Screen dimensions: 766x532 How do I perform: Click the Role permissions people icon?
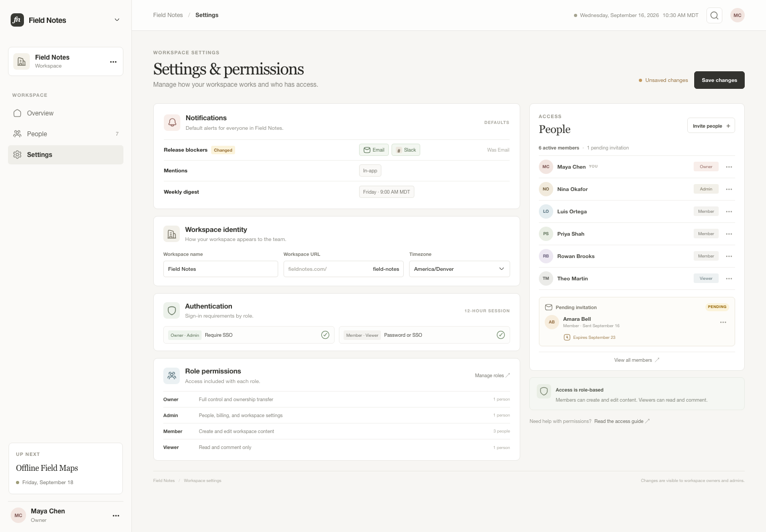tap(172, 376)
